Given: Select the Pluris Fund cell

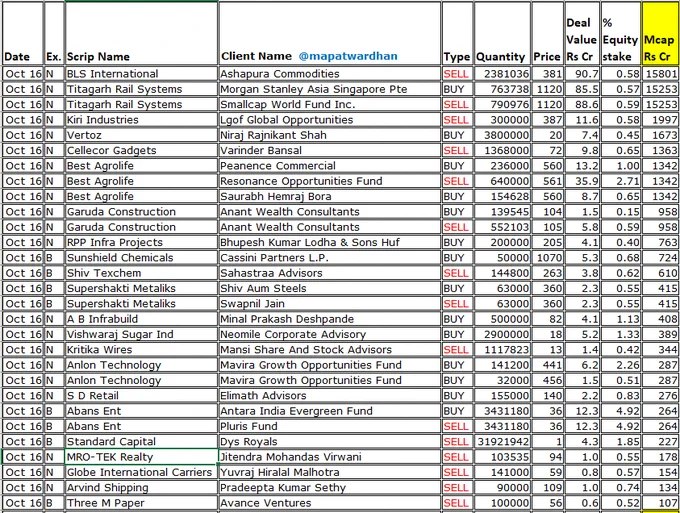Looking at the screenshot, I should pos(330,426).
